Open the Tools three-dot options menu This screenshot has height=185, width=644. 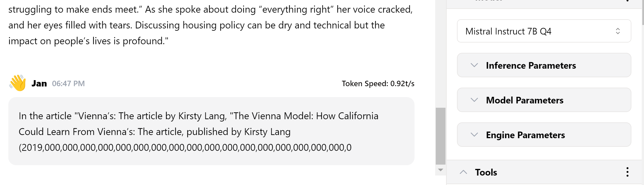click(x=627, y=172)
